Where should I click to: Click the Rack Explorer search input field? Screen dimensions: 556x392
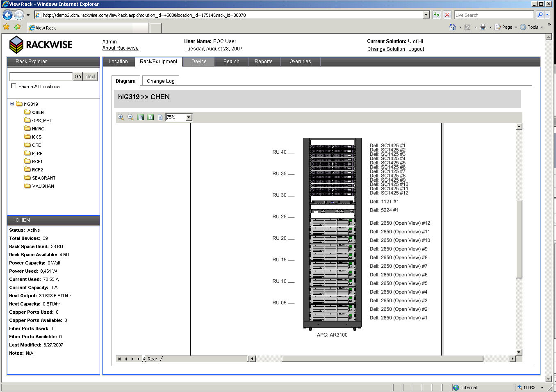[x=41, y=77]
